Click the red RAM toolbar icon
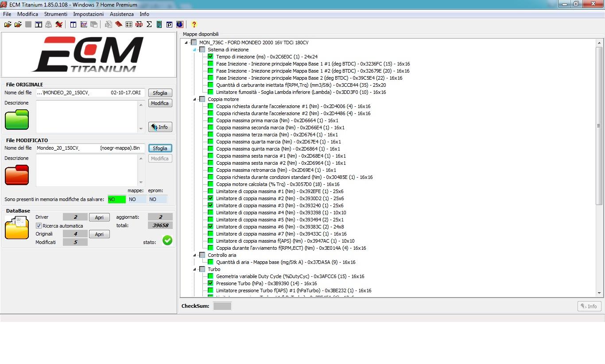Screen dimensions: 605x364 [139, 24]
